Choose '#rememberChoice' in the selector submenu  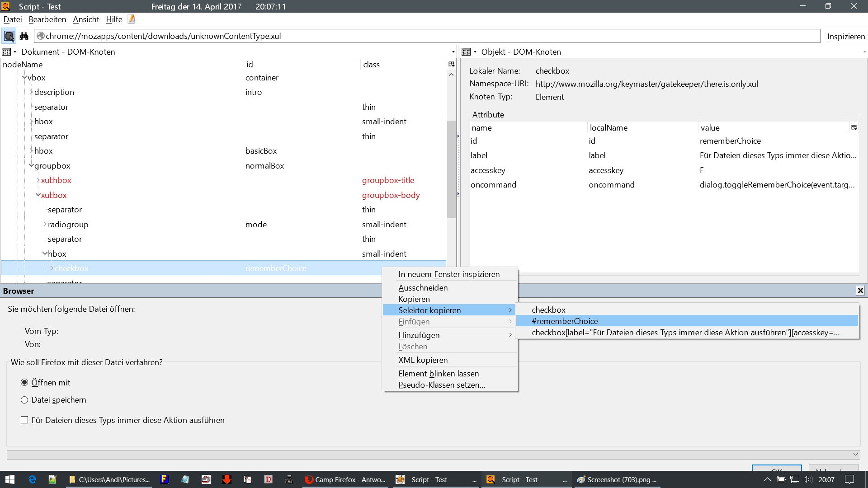(565, 321)
